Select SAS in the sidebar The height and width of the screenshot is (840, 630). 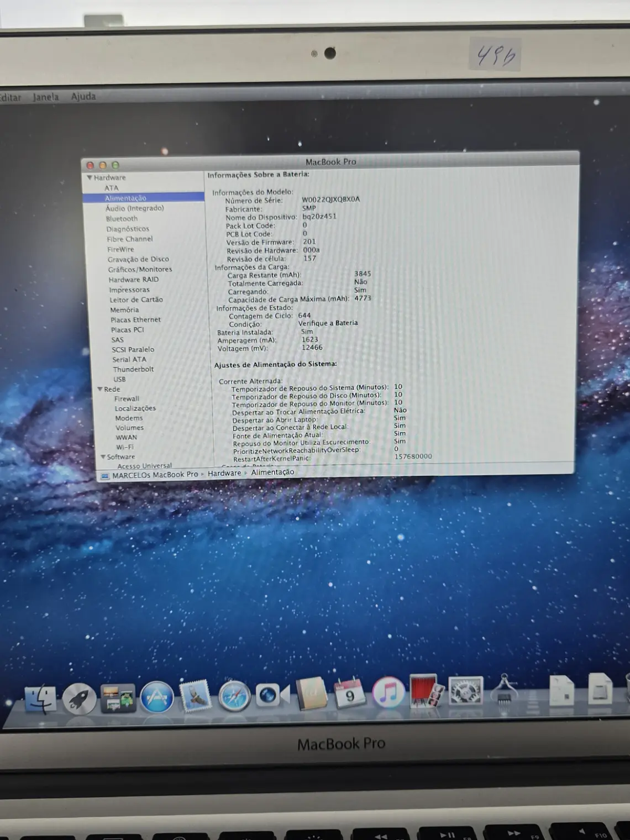[117, 340]
